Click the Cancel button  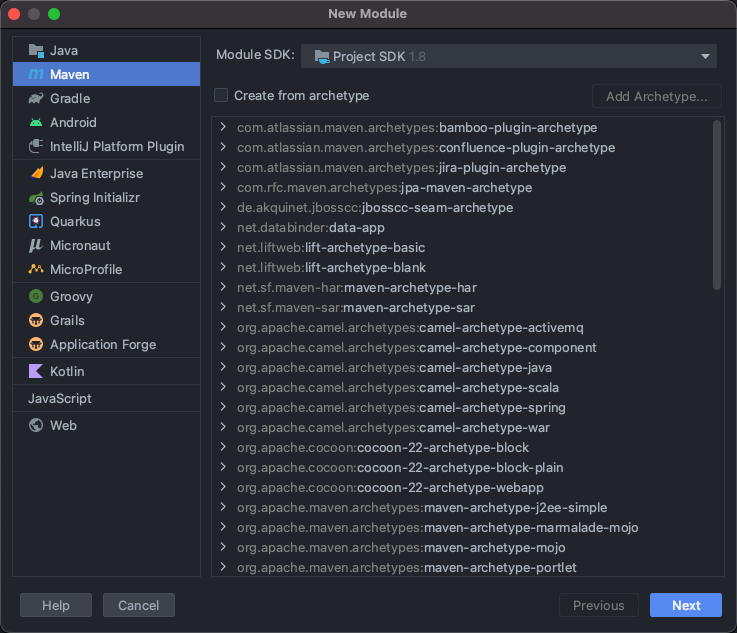(139, 605)
